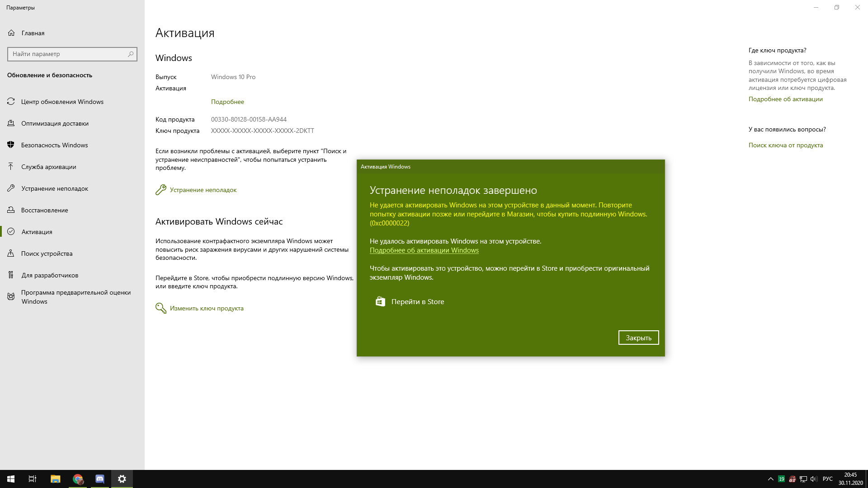This screenshot has height=488, width=868.
Task: Open File Explorer from the taskbar
Action: [x=55, y=479]
